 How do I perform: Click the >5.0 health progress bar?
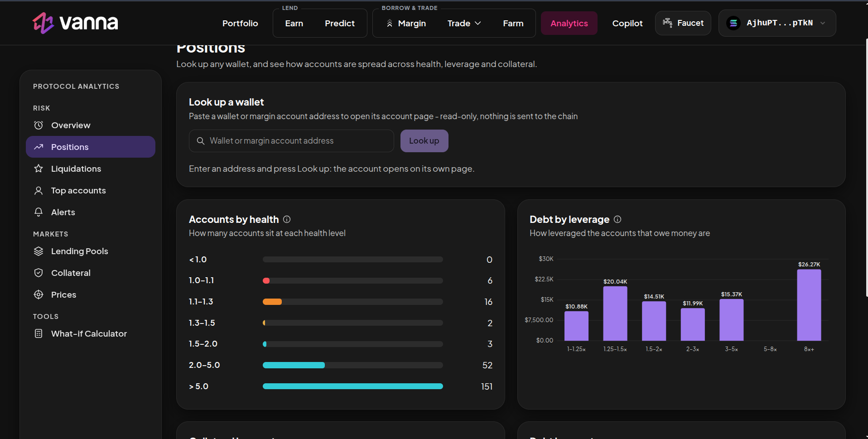coord(353,386)
